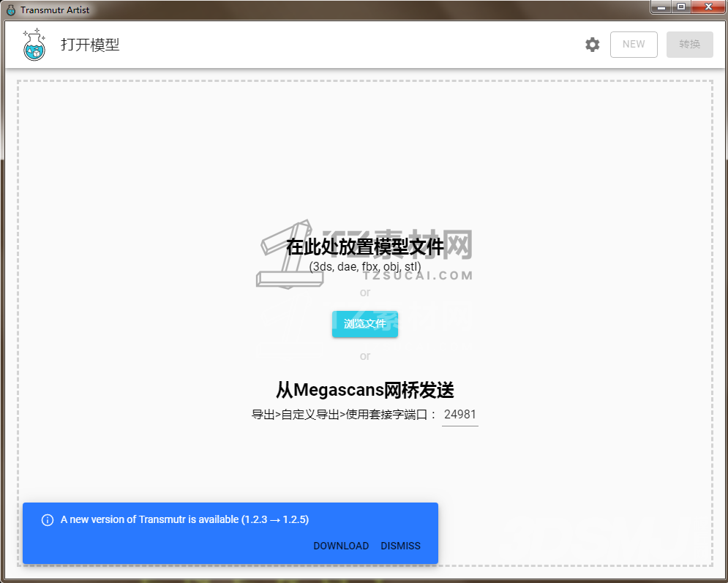Click the Transmutr Artist title bar icon
The width and height of the screenshot is (728, 583).
(x=11, y=10)
